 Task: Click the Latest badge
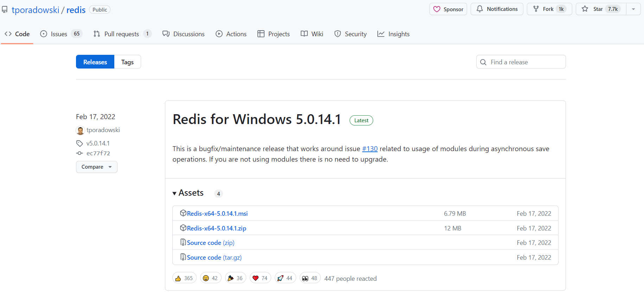pyautogui.click(x=361, y=121)
